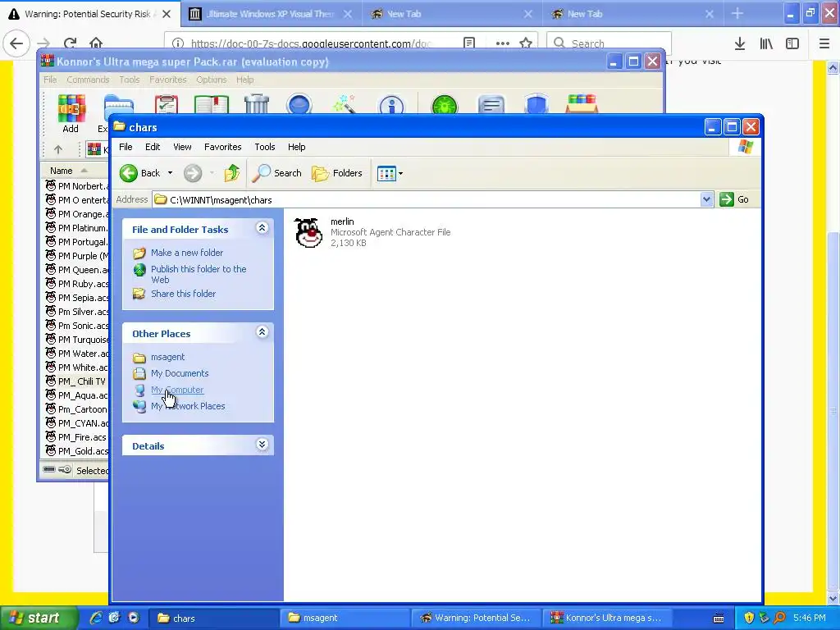840x630 pixels.
Task: Expand the Details panel
Action: 262,445
